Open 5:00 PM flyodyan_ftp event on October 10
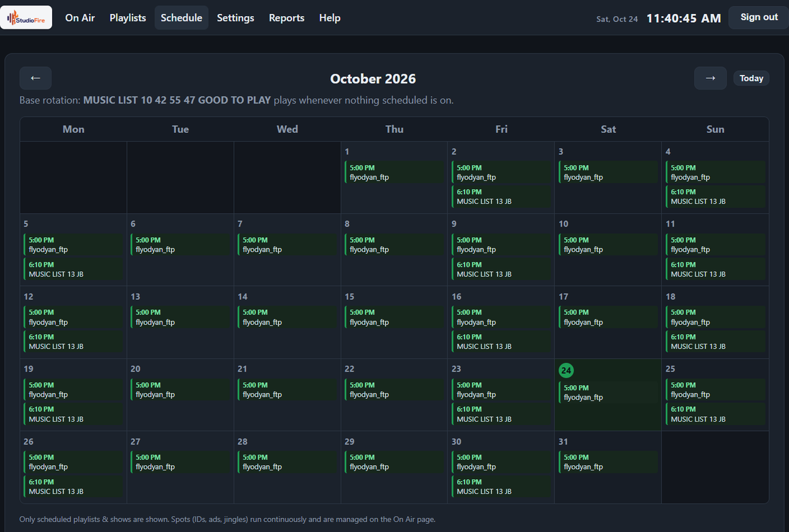The image size is (789, 532). click(608, 245)
